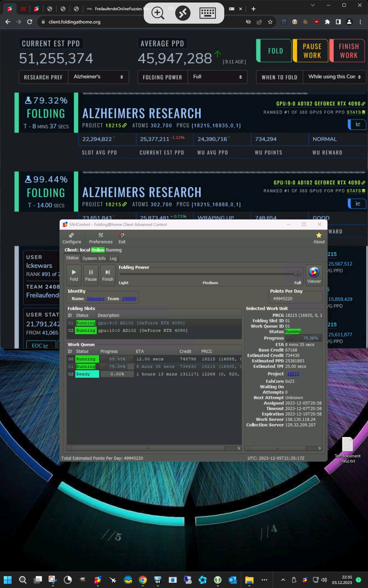
Task: Click the EOC stats button
Action: coord(40,345)
